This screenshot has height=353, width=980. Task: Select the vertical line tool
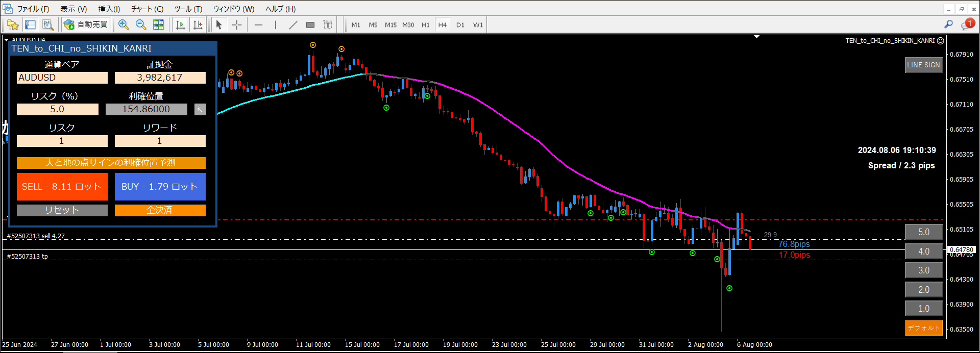[276, 24]
